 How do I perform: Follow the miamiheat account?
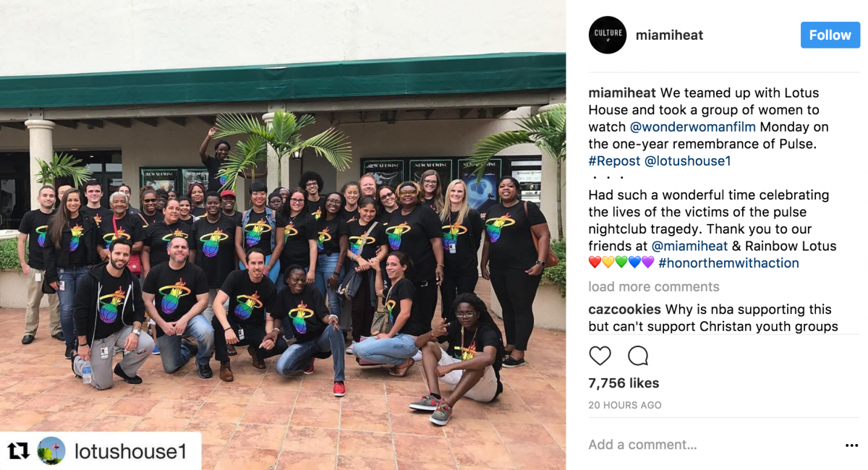[x=830, y=35]
